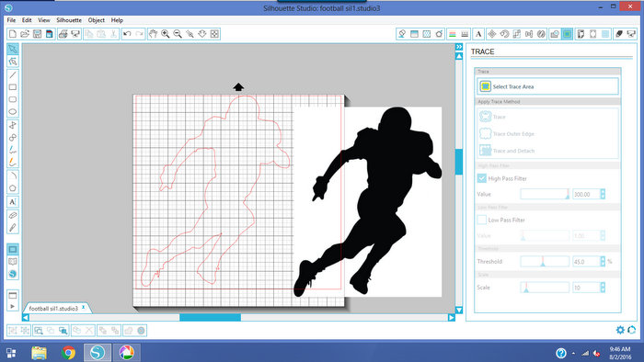
Task: Open the Text Style window icon
Action: click(478, 34)
